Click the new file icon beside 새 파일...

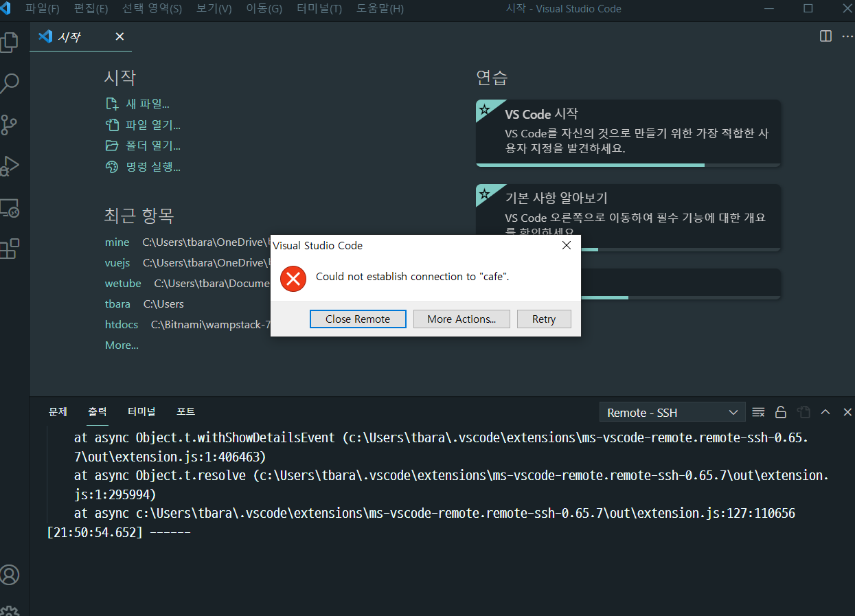click(112, 104)
